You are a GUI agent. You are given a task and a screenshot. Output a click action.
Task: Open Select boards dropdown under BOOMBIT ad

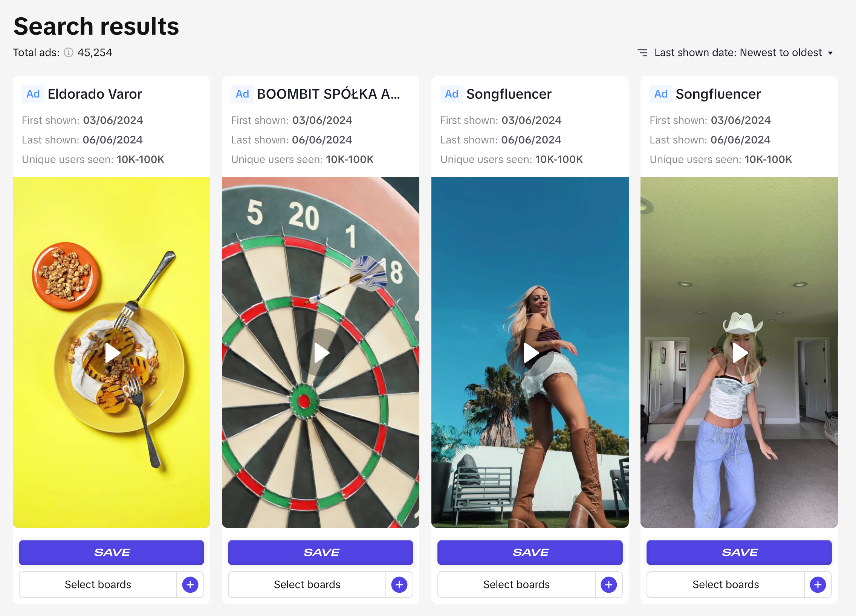(x=307, y=584)
